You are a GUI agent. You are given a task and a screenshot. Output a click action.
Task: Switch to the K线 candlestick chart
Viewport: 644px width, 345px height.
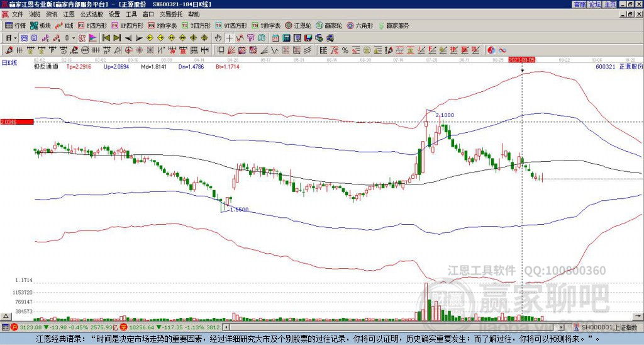[x=64, y=25]
